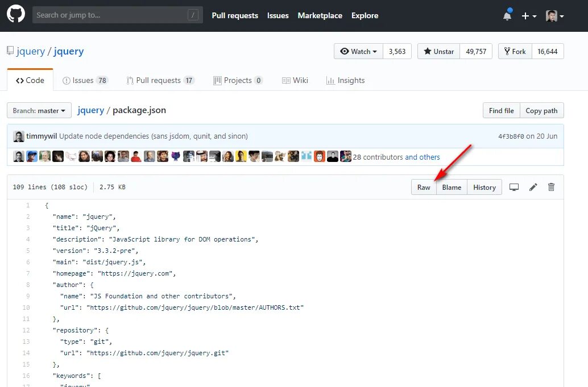Open the jquery repository name link
This screenshot has width=588, height=387.
point(69,51)
